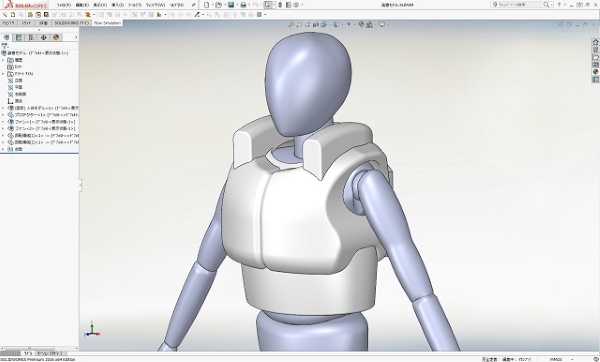Open the DimXpertManager crosshair tab icon
This screenshot has width=600, height=362.
(x=43, y=37)
